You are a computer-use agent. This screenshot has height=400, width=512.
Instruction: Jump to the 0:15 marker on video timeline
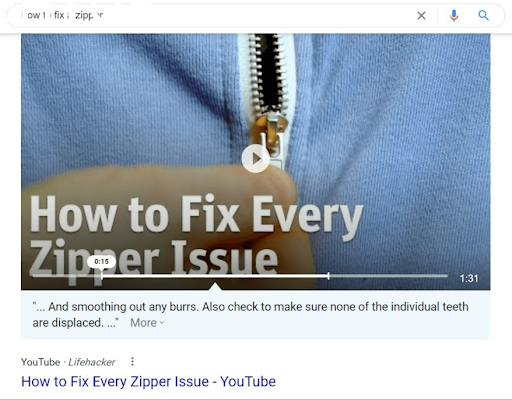click(x=102, y=276)
